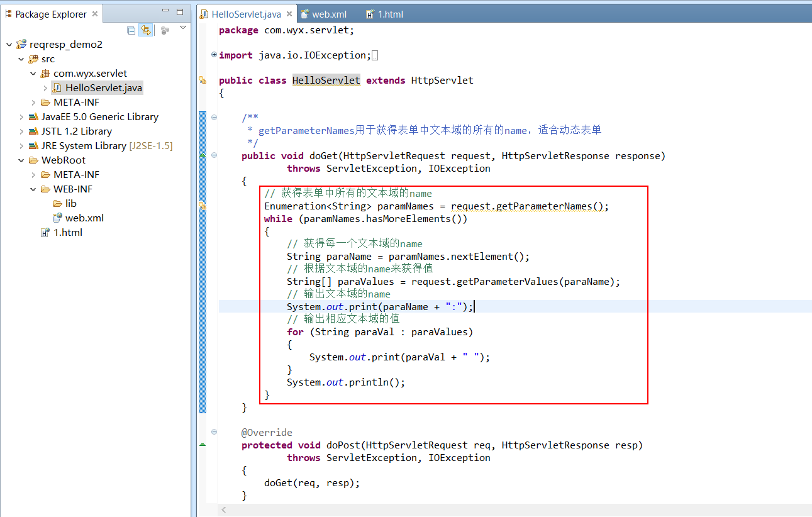The image size is (812, 517).
Task: Expand META-INF folder under src
Action: (33, 103)
